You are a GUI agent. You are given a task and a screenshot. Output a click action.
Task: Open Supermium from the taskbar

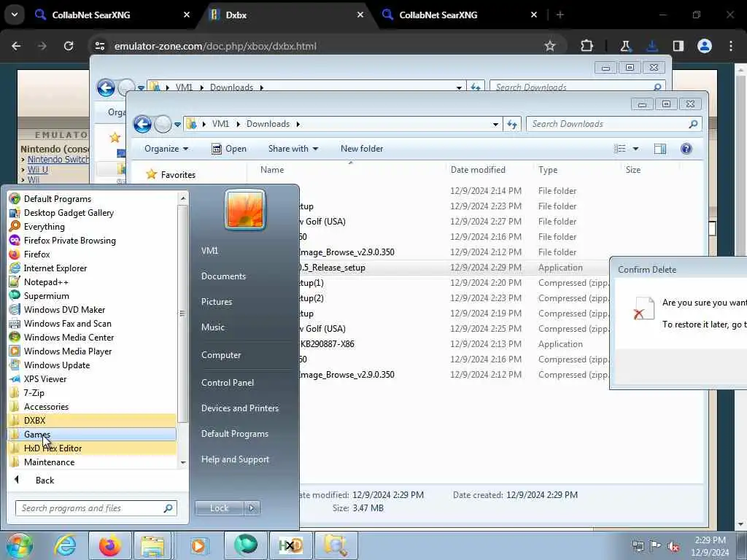pyautogui.click(x=245, y=545)
